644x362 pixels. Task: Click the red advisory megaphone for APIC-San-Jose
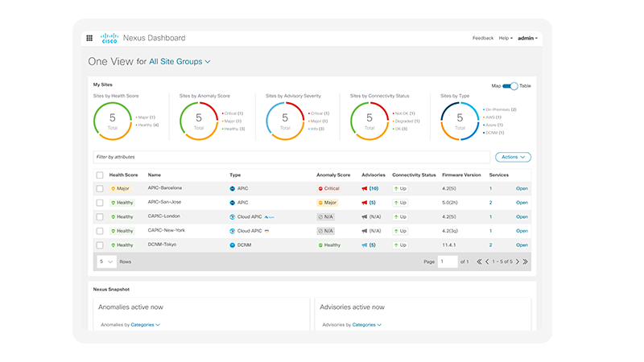pos(365,203)
